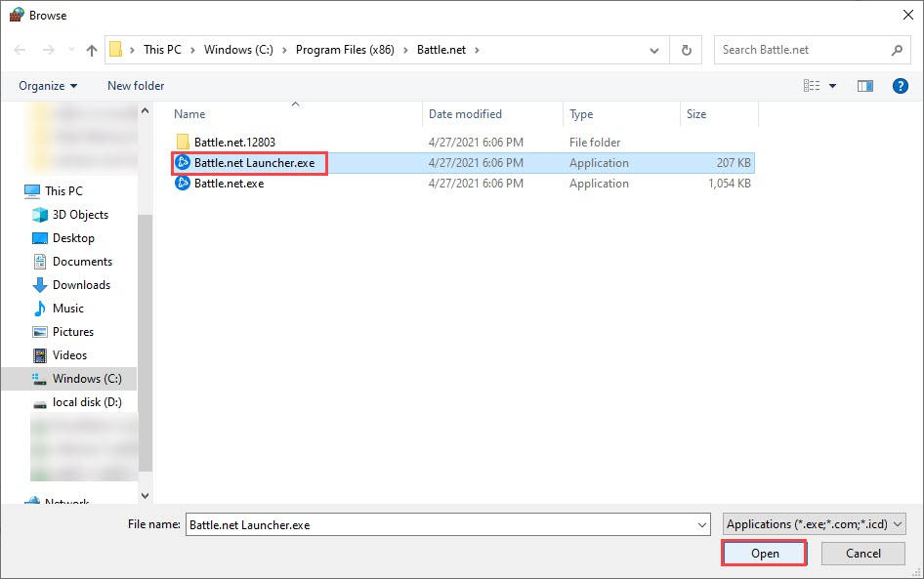Select Battle.net Launcher.exe file
924x579 pixels.
coord(255,163)
